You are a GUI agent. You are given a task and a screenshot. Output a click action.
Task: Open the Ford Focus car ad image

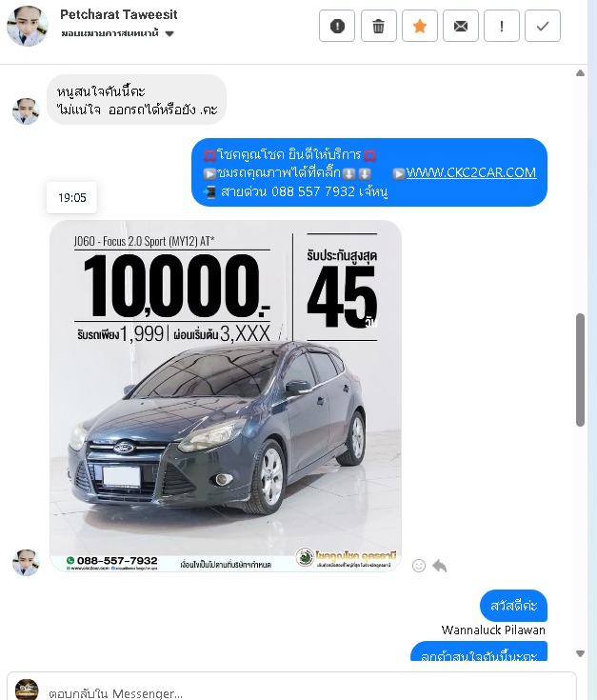click(226, 395)
